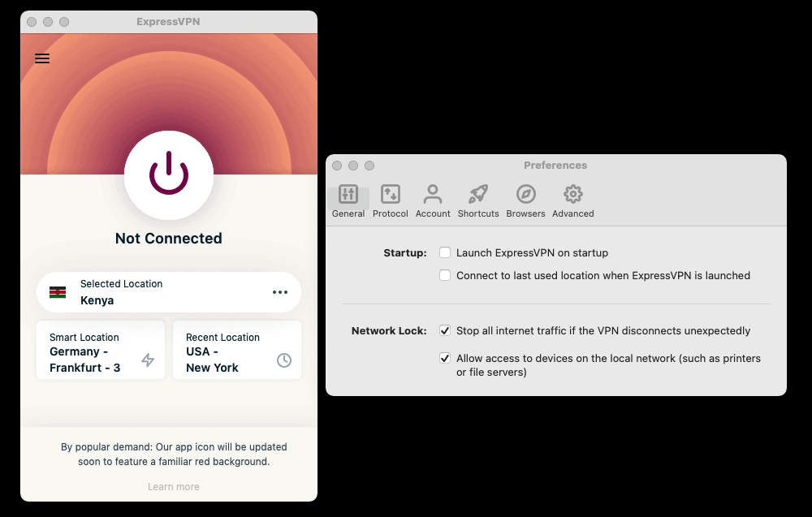Image resolution: width=812 pixels, height=517 pixels.
Task: Click the Learn more link
Action: (174, 486)
